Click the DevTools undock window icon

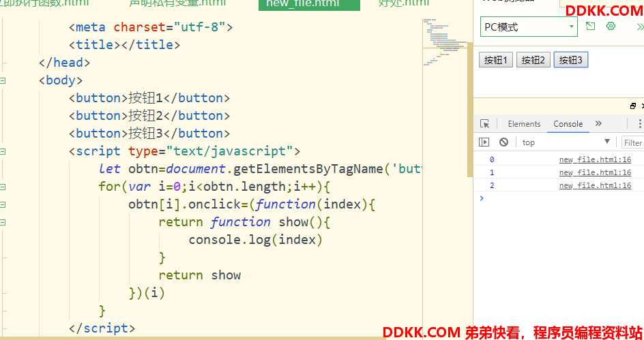point(632,106)
